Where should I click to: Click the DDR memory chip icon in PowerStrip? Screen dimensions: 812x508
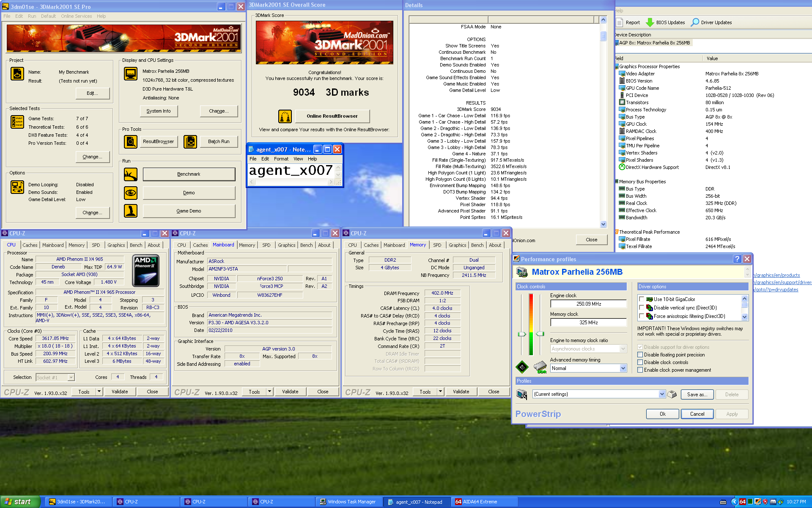pos(540,367)
